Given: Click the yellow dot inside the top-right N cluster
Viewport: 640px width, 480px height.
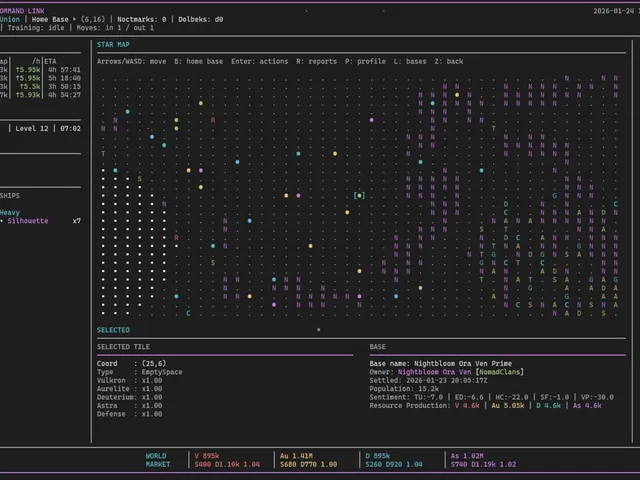Looking at the screenshot, I should click(x=457, y=95).
